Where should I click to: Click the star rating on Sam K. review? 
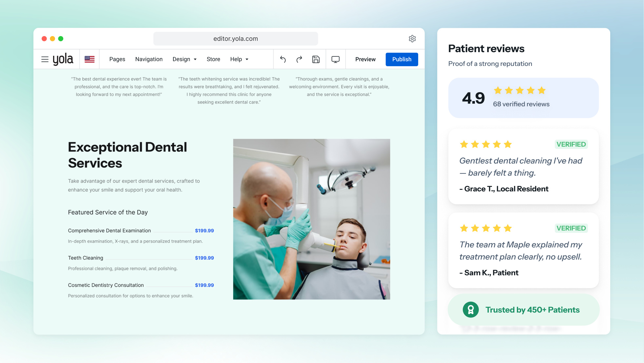(x=486, y=228)
